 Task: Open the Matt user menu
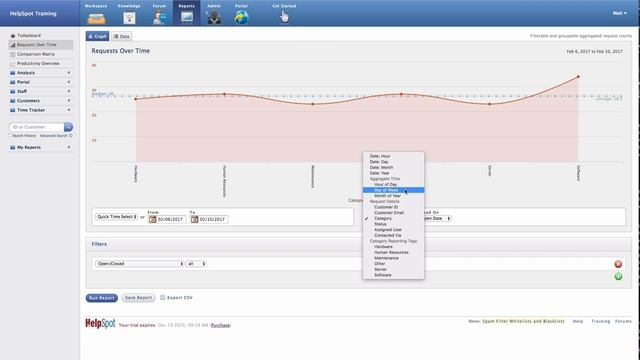619,13
